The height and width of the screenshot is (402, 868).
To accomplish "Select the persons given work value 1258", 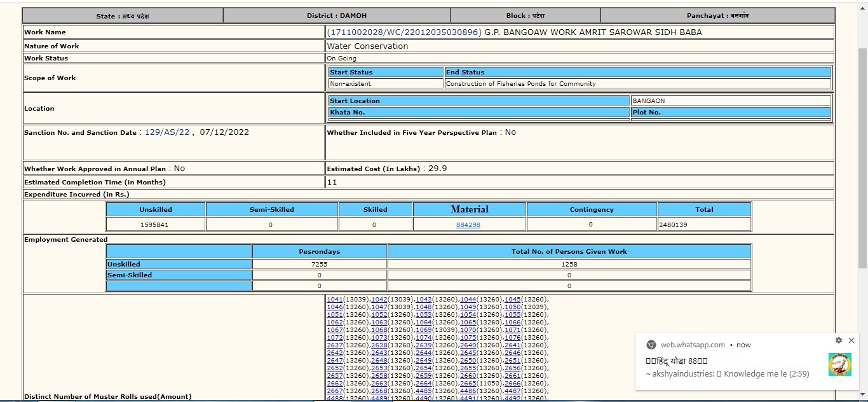I will 569,264.
